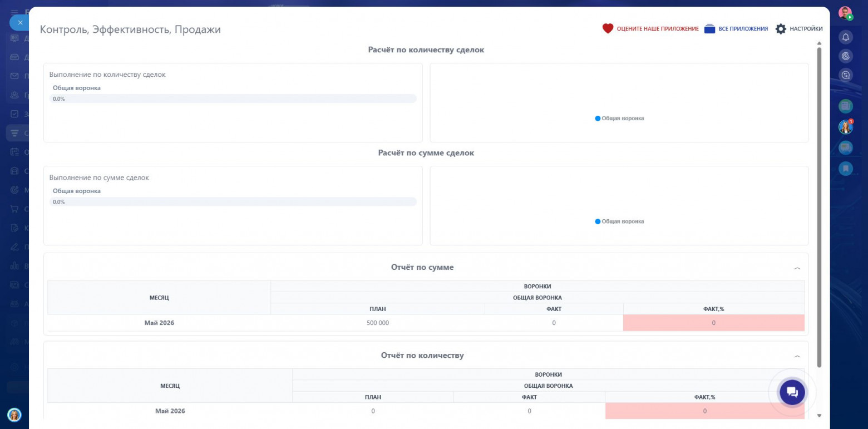Open ВСЕ ПРИЛОЖЕНИЯ link
Image resolution: width=868 pixels, height=429 pixels.
coord(743,29)
